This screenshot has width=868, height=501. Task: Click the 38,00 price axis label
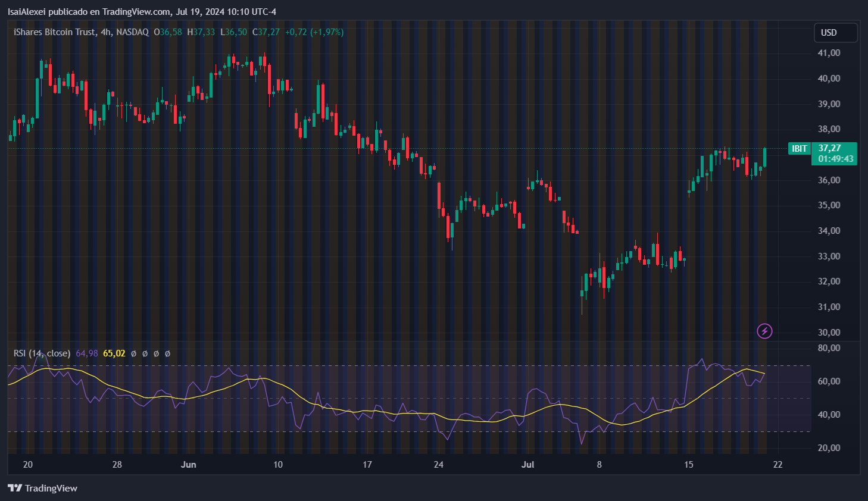click(x=829, y=129)
